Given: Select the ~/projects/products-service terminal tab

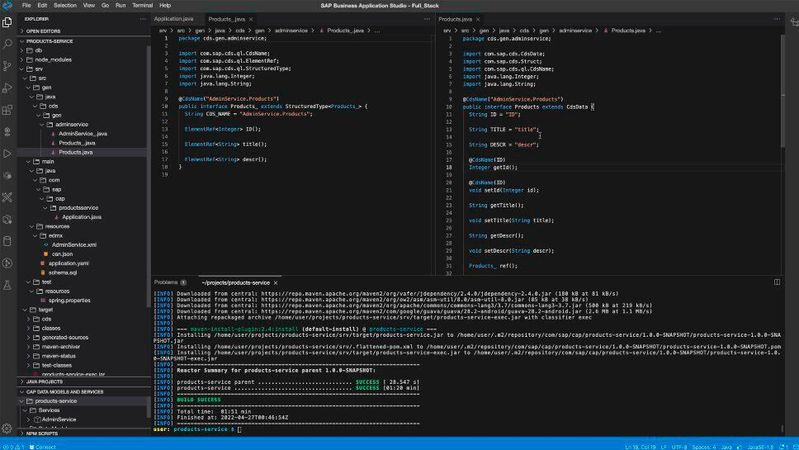Looking at the screenshot, I should tap(235, 282).
